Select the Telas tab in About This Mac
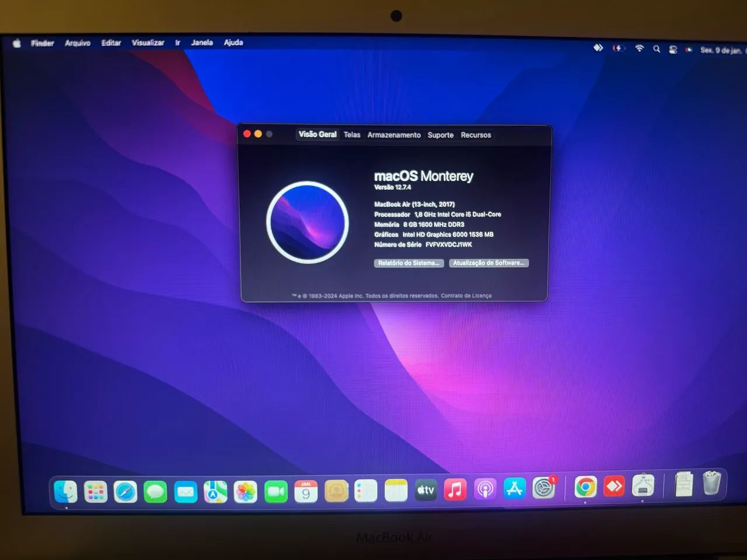Viewport: 747px width, 560px height. click(352, 135)
